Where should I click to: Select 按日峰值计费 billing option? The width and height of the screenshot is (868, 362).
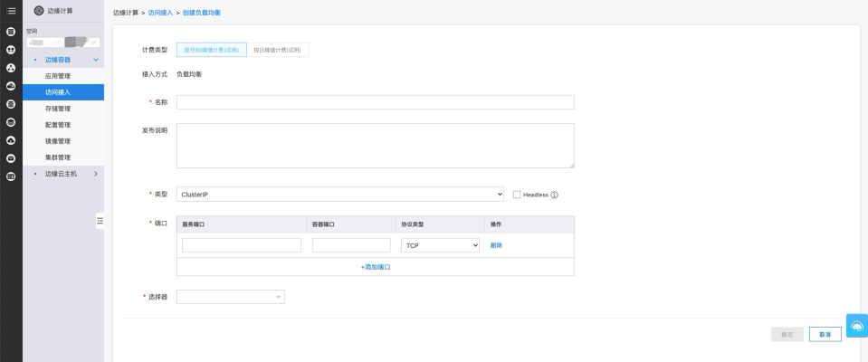pyautogui.click(x=277, y=50)
